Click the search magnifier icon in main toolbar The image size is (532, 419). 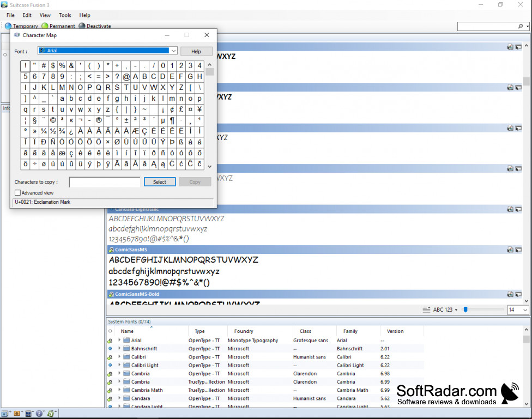click(x=521, y=26)
